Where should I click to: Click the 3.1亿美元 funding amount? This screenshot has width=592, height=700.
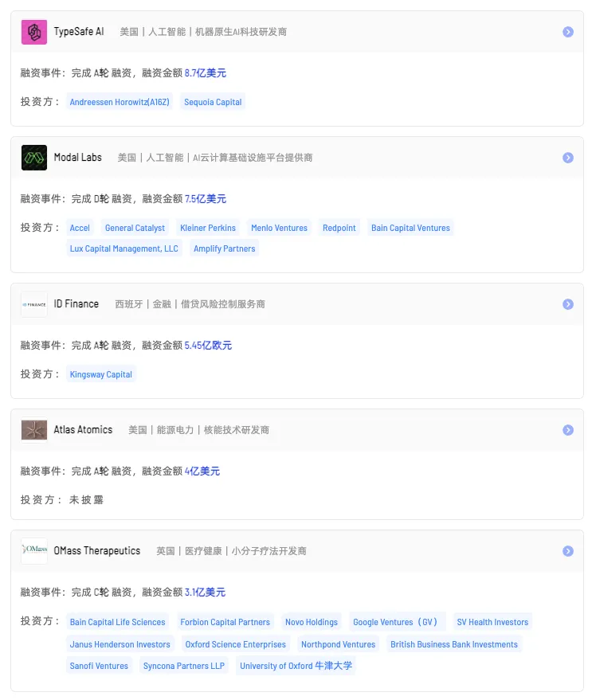point(205,592)
